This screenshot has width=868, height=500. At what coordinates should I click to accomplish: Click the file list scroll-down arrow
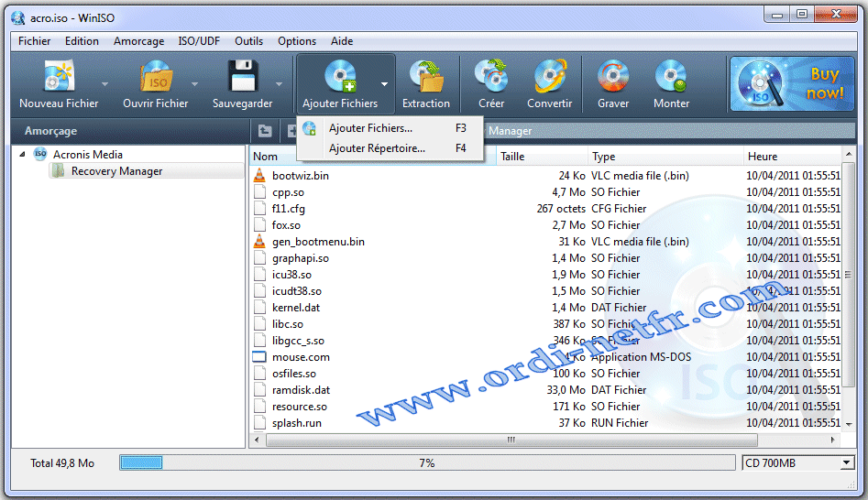click(x=849, y=424)
